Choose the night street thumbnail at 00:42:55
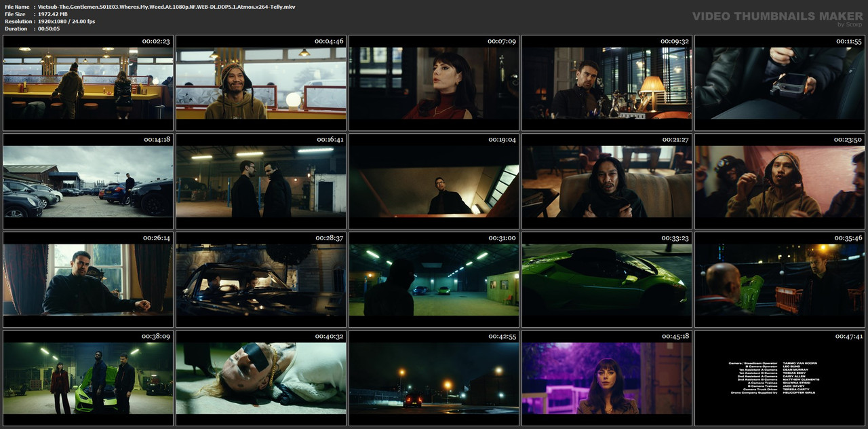Screen dimensions: 868x429 click(x=434, y=378)
